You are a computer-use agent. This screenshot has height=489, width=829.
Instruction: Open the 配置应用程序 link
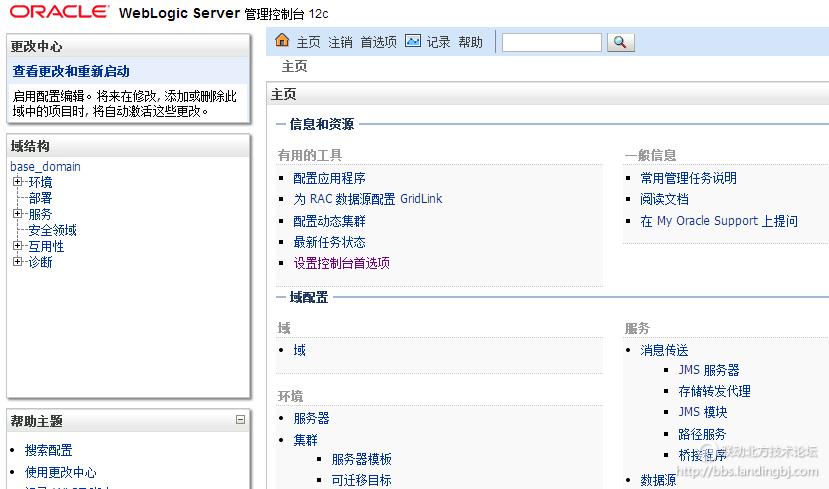tap(329, 178)
